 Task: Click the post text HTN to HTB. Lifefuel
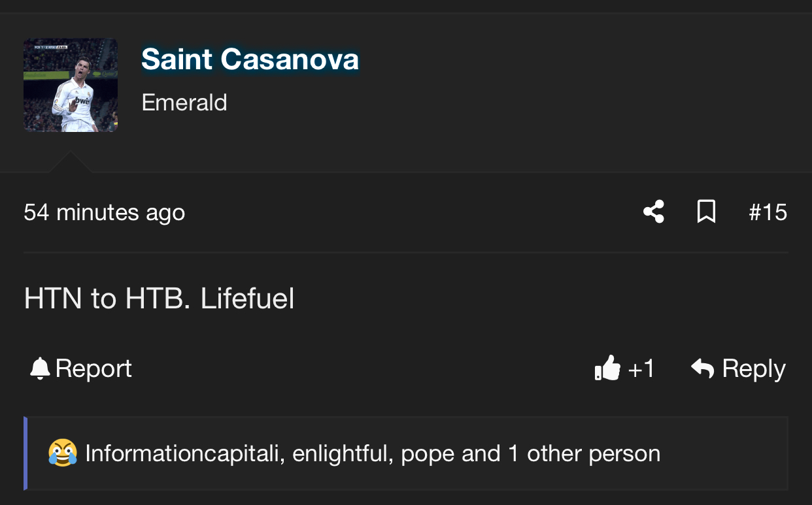click(159, 299)
